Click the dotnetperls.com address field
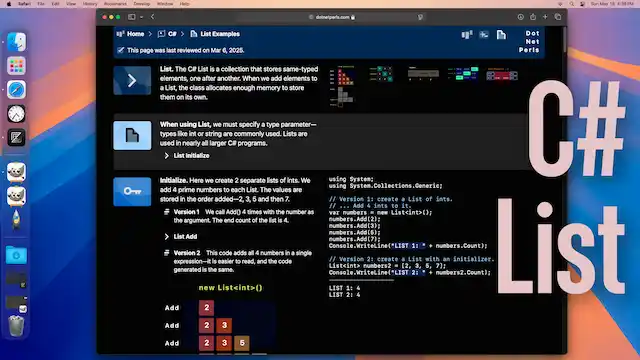This screenshot has height=360, width=640. [x=332, y=17]
